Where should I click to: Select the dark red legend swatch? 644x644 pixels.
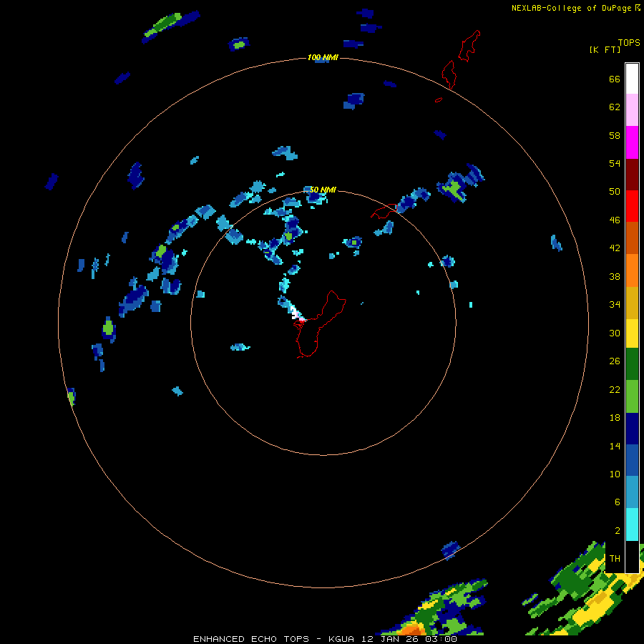pyautogui.click(x=632, y=175)
